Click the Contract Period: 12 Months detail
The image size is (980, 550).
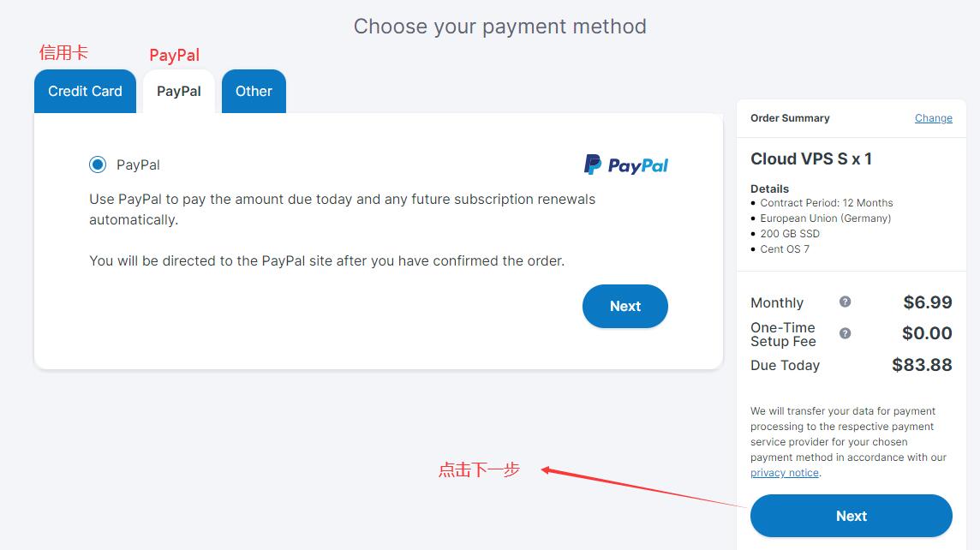coord(827,203)
